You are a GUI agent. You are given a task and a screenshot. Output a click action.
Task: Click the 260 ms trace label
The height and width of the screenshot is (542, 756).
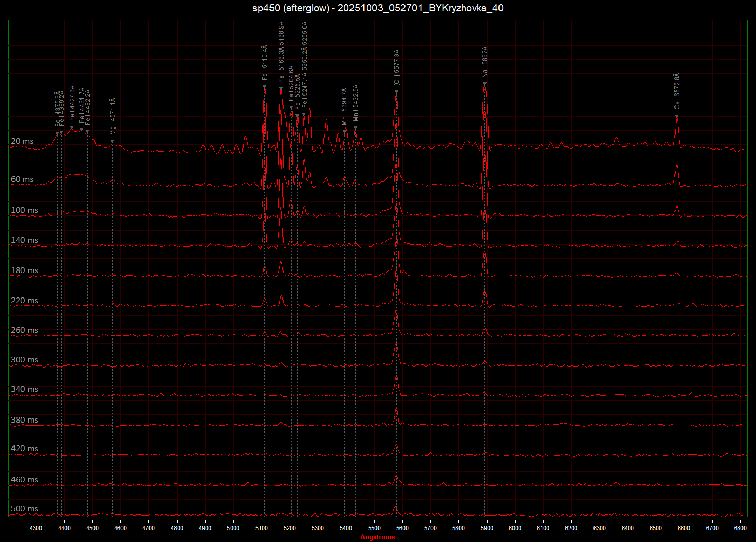[x=24, y=330]
